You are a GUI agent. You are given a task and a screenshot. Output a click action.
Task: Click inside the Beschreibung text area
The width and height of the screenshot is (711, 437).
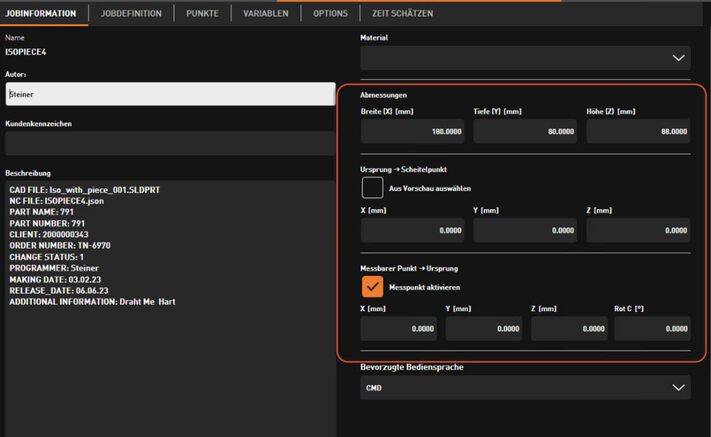[x=169, y=300]
